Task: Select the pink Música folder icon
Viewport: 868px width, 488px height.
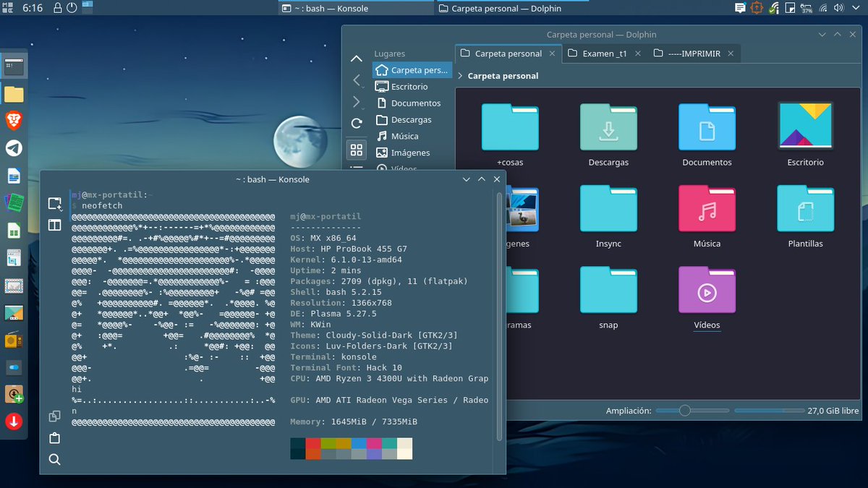Action: click(707, 208)
